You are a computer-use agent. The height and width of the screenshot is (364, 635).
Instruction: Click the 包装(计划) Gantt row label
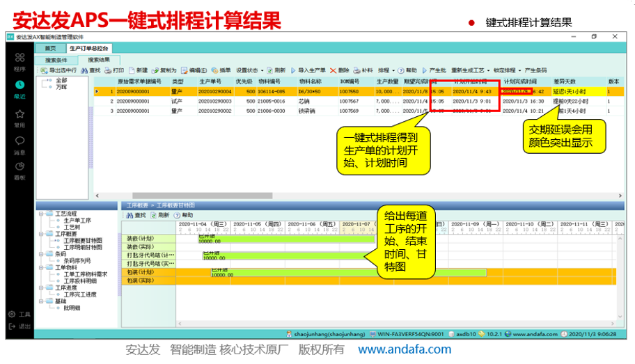point(148,273)
